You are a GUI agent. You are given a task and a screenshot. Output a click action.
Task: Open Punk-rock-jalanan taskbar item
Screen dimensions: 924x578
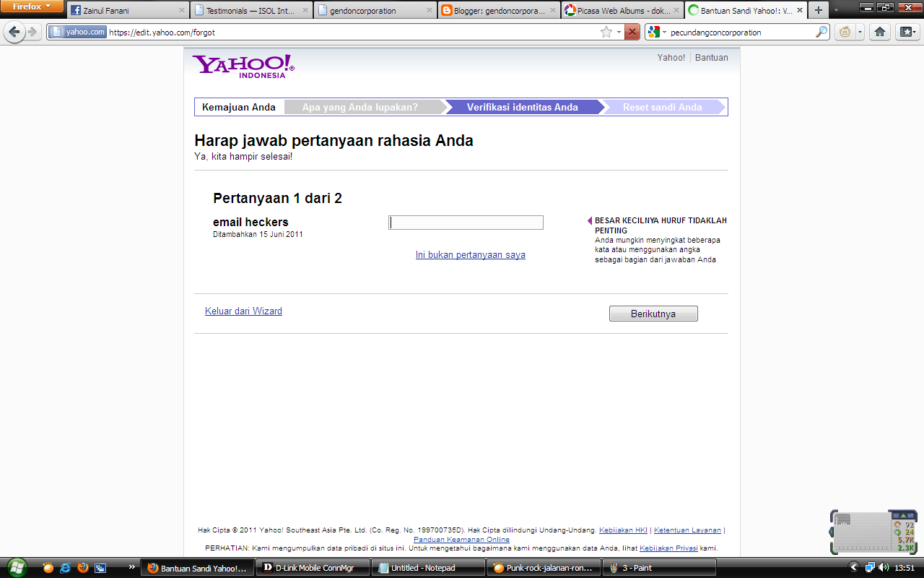pos(544,568)
